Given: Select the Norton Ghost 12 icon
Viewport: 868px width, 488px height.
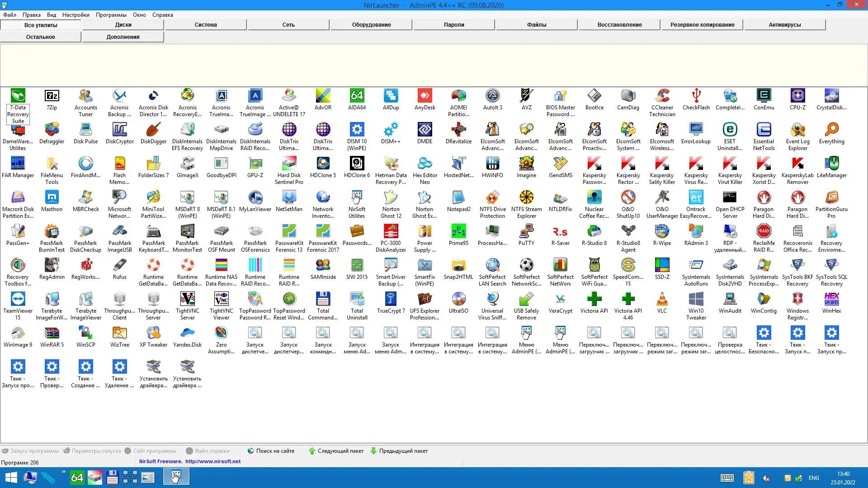Looking at the screenshot, I should [x=391, y=198].
